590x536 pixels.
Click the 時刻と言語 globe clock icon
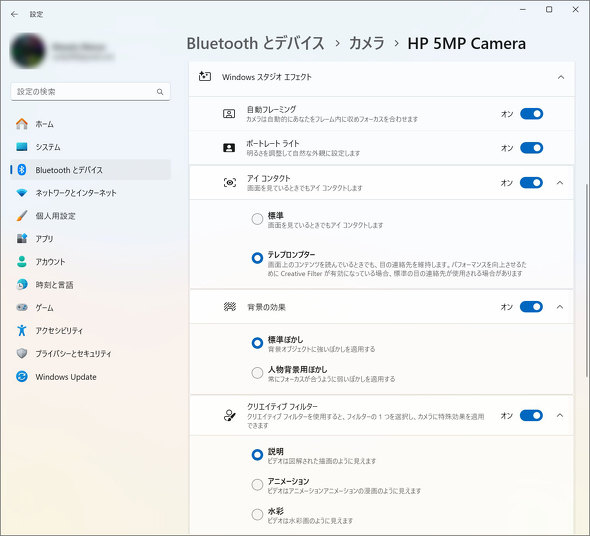coord(22,285)
